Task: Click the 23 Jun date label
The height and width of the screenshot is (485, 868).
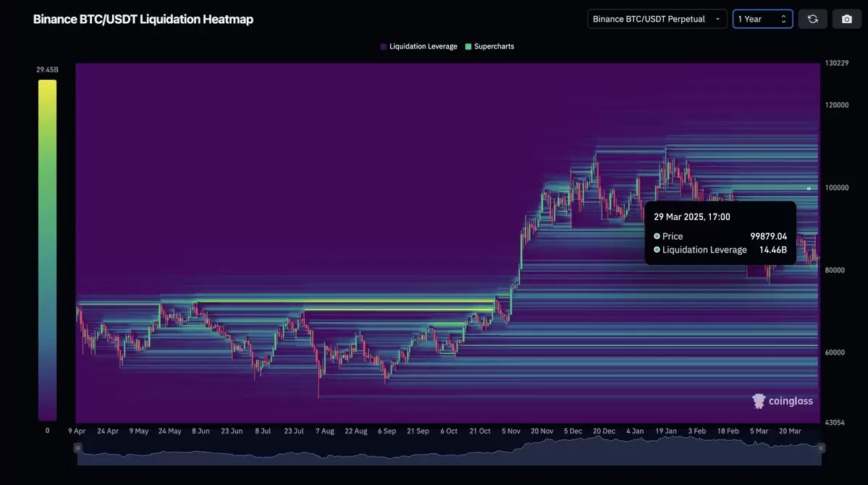Action: pos(232,431)
